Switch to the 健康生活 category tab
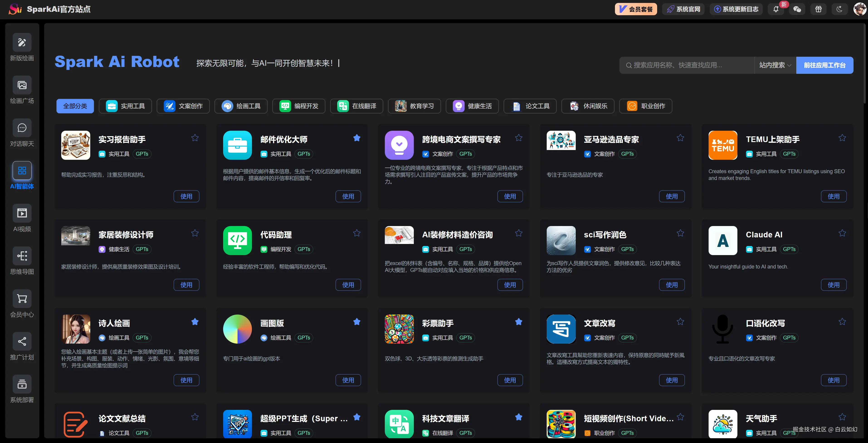This screenshot has width=868, height=443. point(472,106)
